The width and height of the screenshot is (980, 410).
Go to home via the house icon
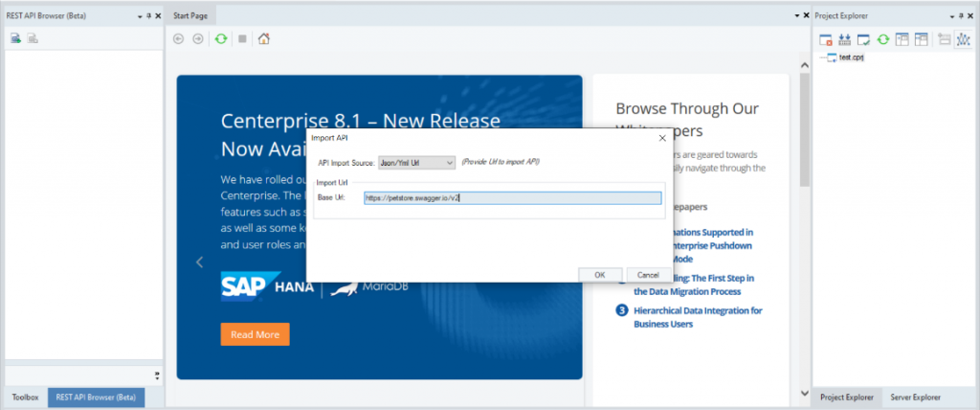click(263, 39)
